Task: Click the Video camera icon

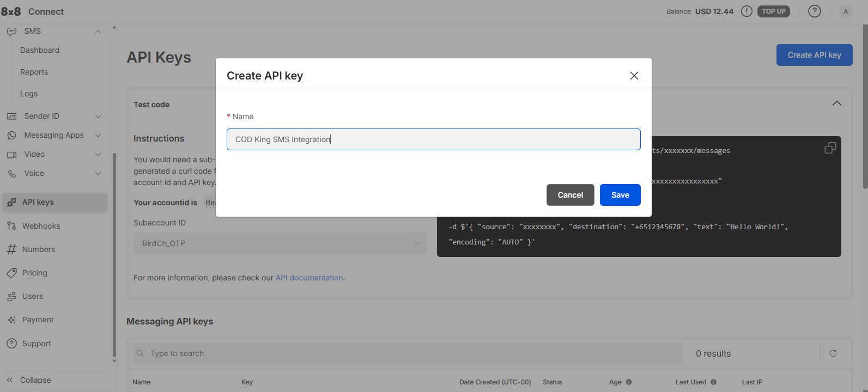Action: tap(11, 155)
